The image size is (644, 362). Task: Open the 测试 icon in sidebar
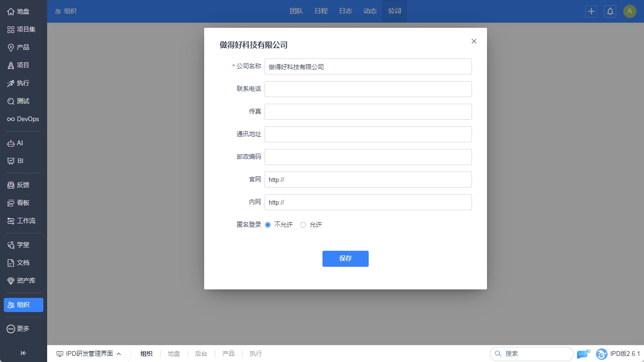tap(11, 101)
